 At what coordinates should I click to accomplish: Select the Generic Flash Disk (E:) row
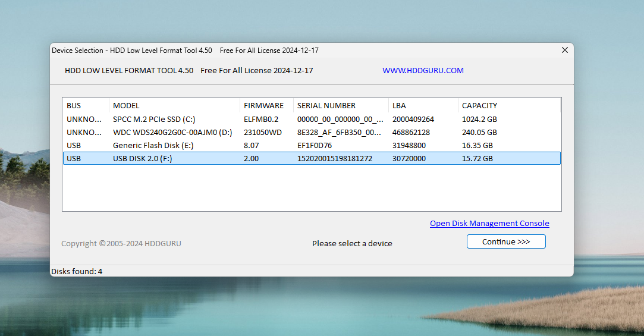(312, 146)
